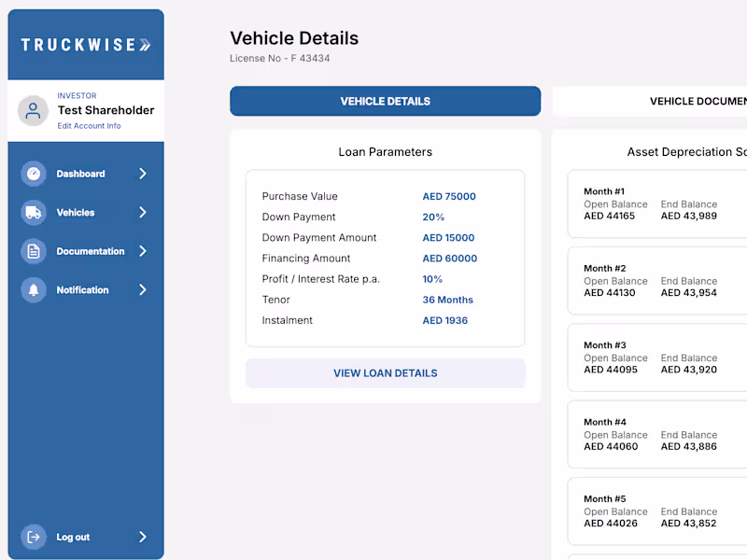Image resolution: width=747 pixels, height=560 pixels.
Task: Click the Vehicles truck icon
Action: coord(34,213)
